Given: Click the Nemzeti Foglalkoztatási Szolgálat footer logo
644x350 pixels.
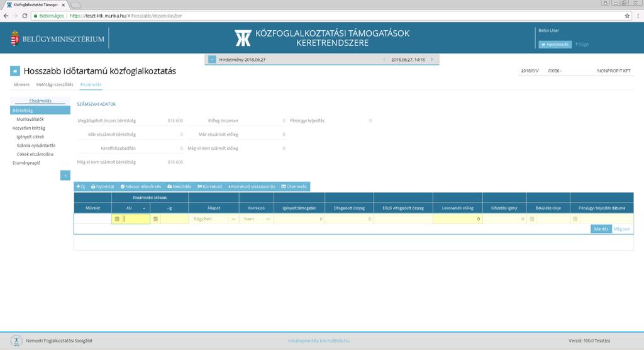Looking at the screenshot, I should point(16,341).
